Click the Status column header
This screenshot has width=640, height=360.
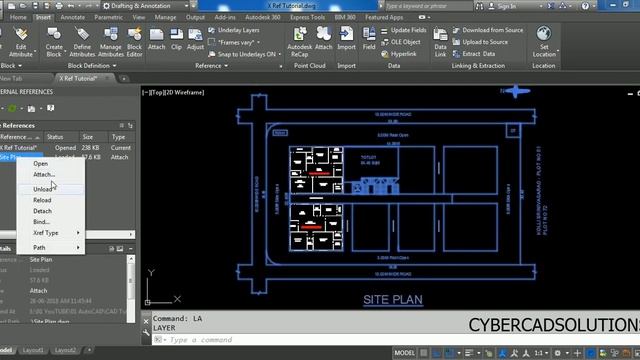point(61,137)
